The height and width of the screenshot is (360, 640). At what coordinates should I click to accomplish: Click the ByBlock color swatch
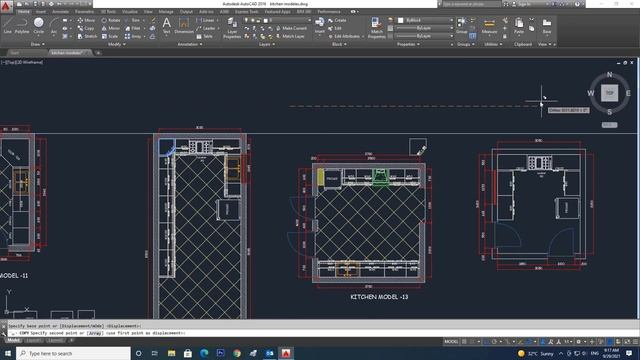pos(401,20)
